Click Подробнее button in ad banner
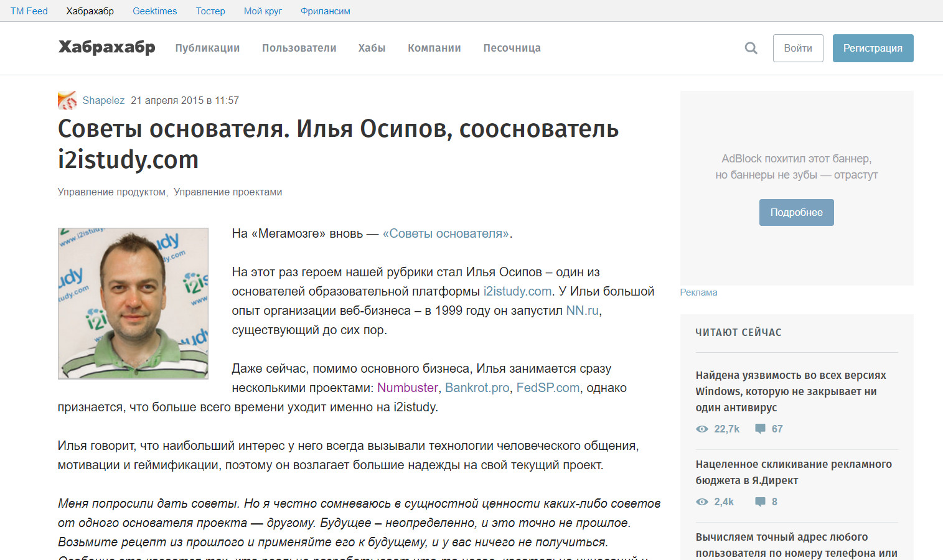Screen dimensions: 943x560 pyautogui.click(x=797, y=212)
